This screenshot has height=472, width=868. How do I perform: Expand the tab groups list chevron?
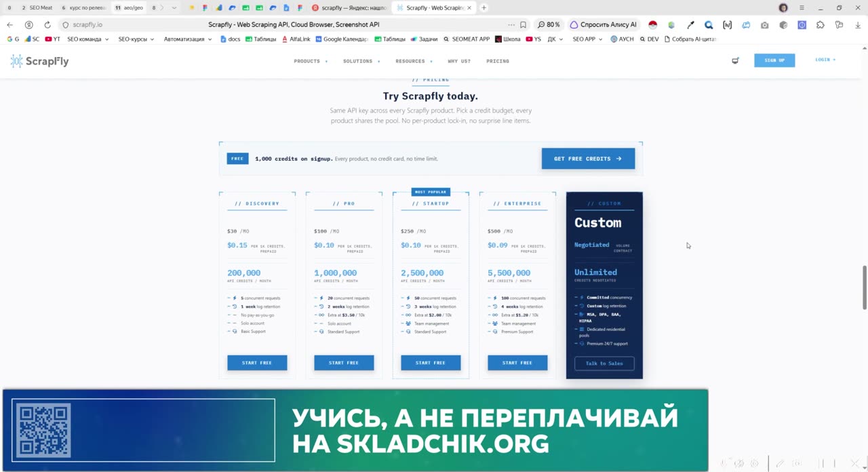pos(174,7)
